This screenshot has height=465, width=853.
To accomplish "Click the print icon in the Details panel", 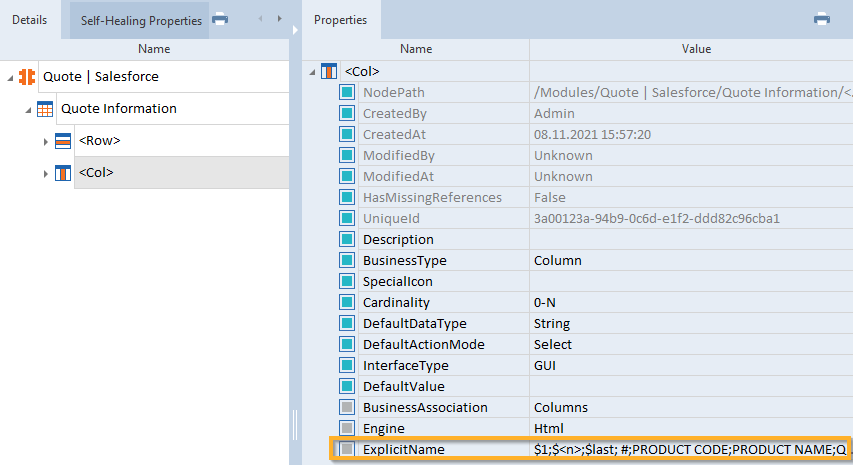I will (x=220, y=19).
